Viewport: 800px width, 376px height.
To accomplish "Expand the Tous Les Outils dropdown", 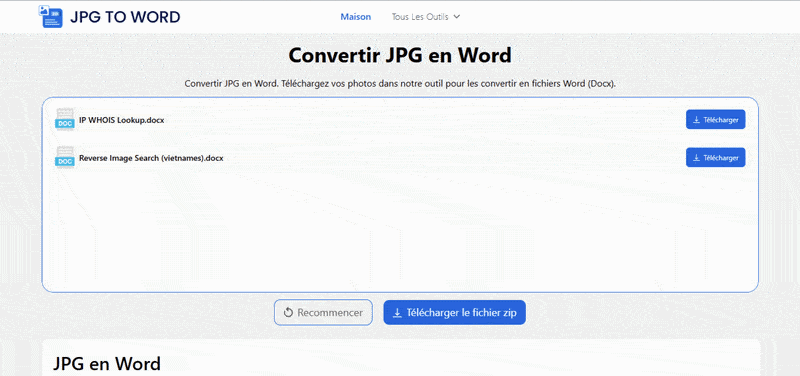I will (x=426, y=17).
